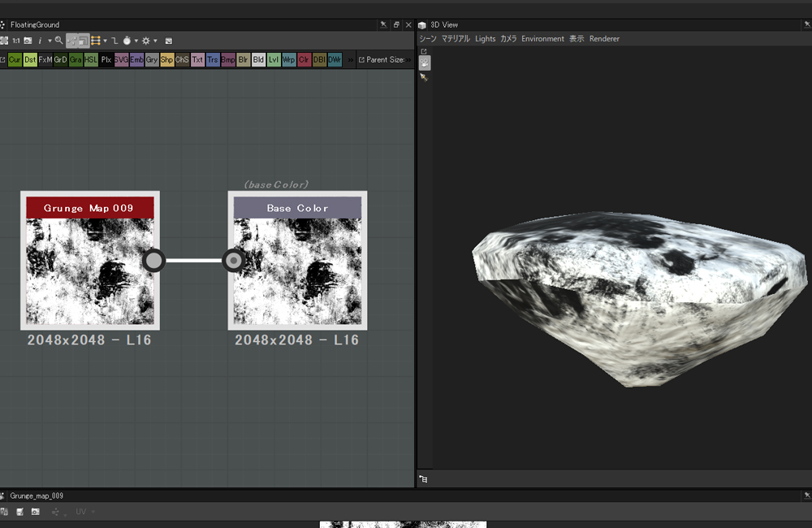
Task: Add a Uniform Color node with Clr
Action: pos(304,59)
